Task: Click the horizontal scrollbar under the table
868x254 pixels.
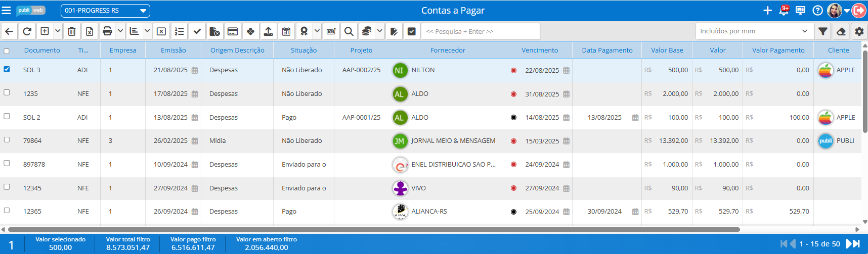Action: [374, 229]
